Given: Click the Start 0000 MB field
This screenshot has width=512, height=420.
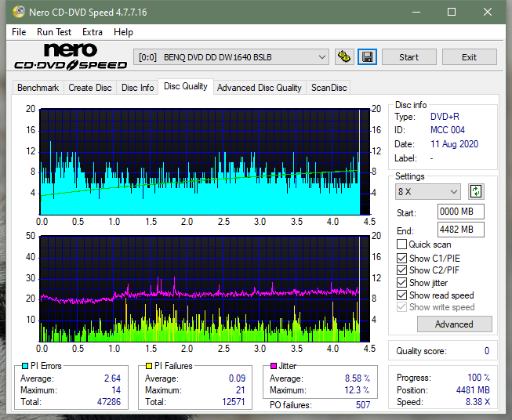Looking at the screenshot, I should (x=460, y=212).
